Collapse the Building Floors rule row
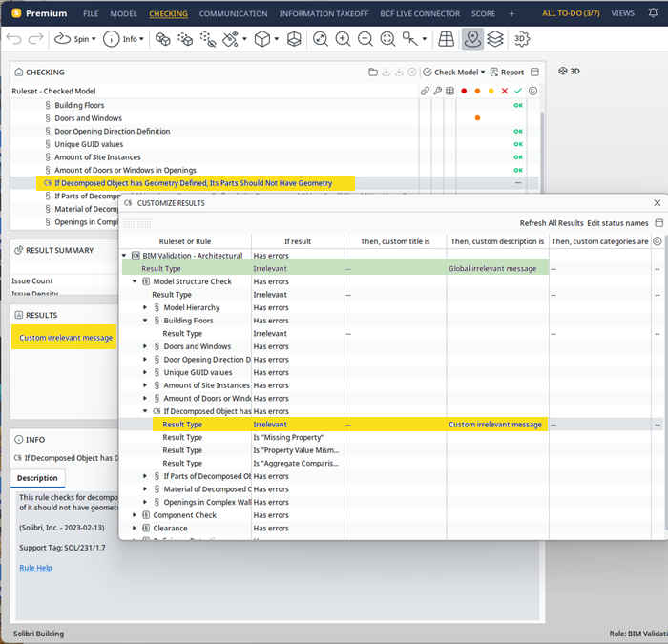Image resolution: width=668 pixels, height=644 pixels. [145, 321]
